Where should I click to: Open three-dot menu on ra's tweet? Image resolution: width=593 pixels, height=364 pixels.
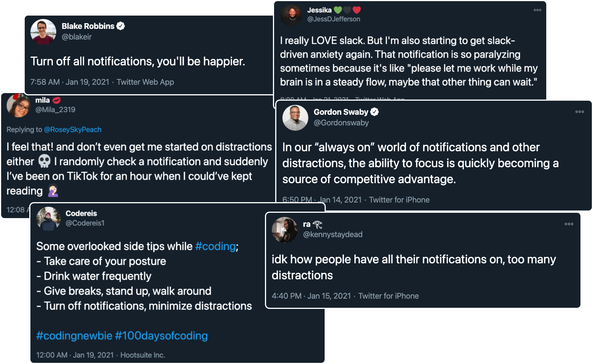click(569, 224)
